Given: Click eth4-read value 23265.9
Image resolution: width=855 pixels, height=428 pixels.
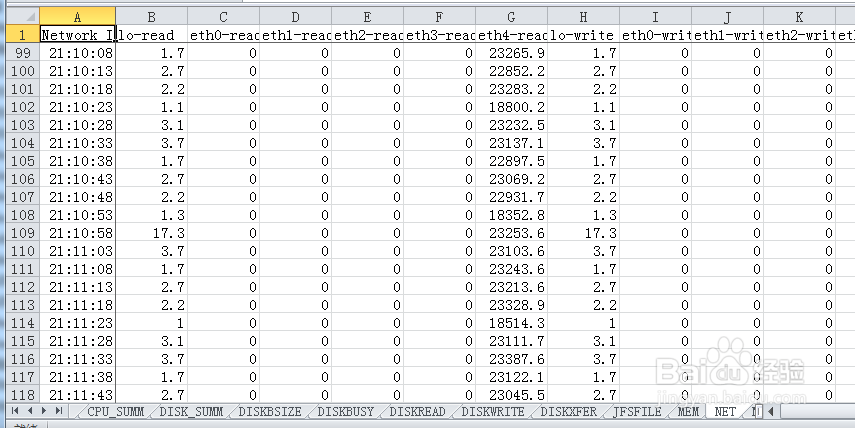Looking at the screenshot, I should pos(511,53).
